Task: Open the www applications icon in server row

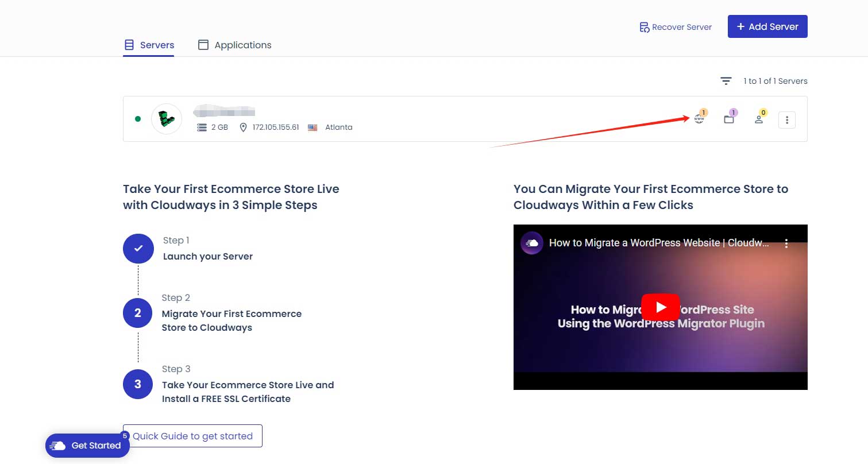Action: (699, 119)
